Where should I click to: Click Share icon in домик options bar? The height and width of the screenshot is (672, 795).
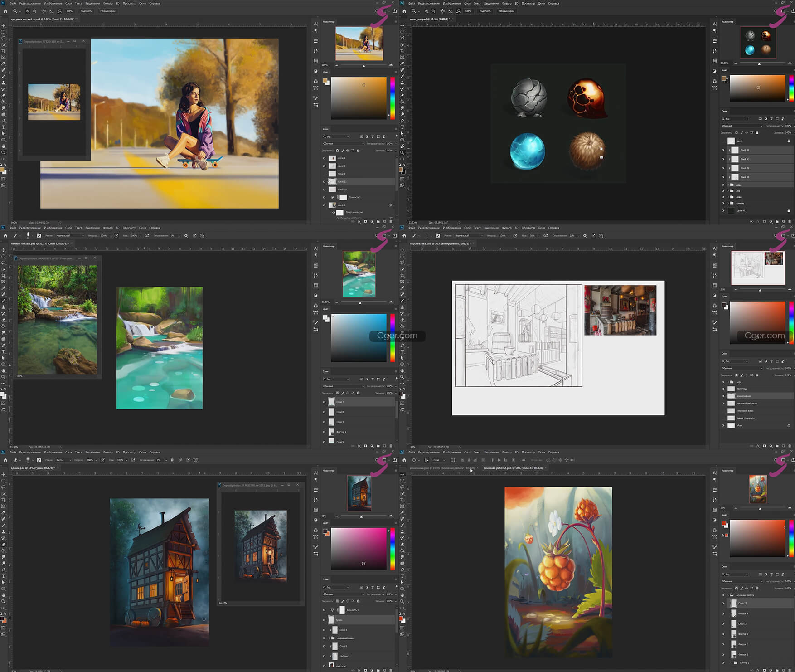click(394, 460)
